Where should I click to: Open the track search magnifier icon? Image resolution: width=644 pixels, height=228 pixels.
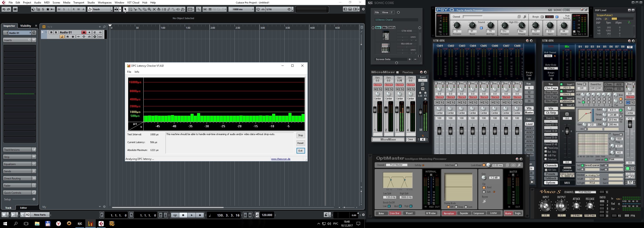104,27
